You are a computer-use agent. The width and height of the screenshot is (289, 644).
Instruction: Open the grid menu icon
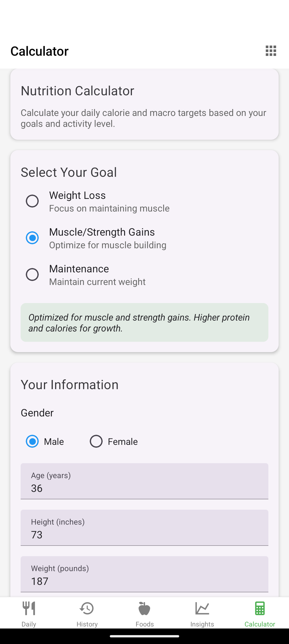coord(271,51)
